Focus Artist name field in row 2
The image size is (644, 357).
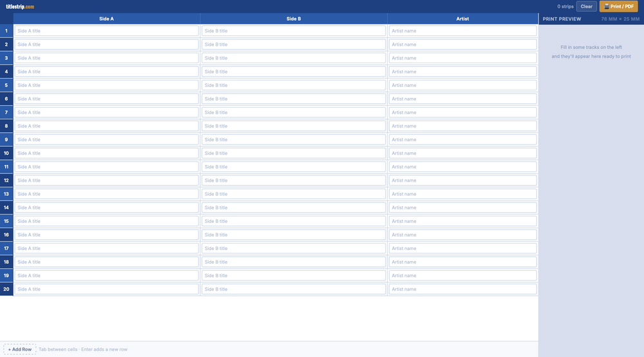[x=462, y=44]
